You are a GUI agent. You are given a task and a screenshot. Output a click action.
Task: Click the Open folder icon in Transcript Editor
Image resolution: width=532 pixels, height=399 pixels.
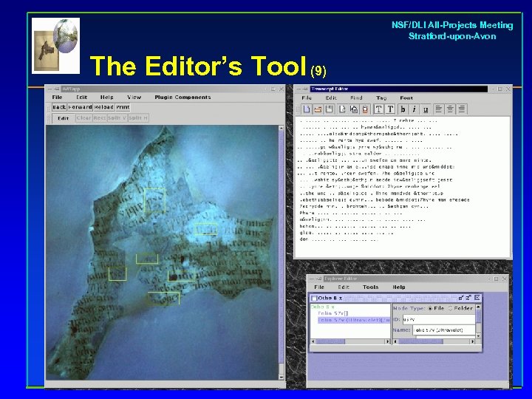pyautogui.click(x=318, y=109)
